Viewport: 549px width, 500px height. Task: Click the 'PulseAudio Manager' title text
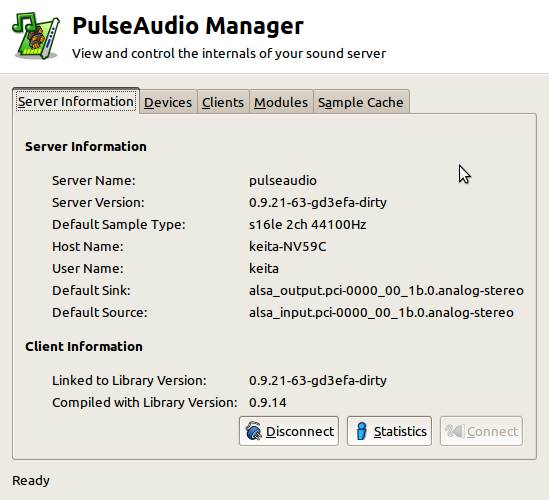click(x=188, y=26)
